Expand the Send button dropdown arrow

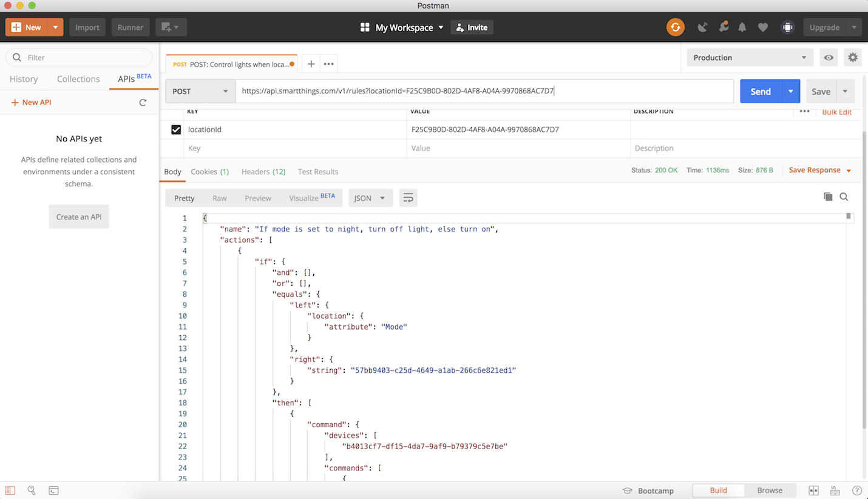pos(790,91)
